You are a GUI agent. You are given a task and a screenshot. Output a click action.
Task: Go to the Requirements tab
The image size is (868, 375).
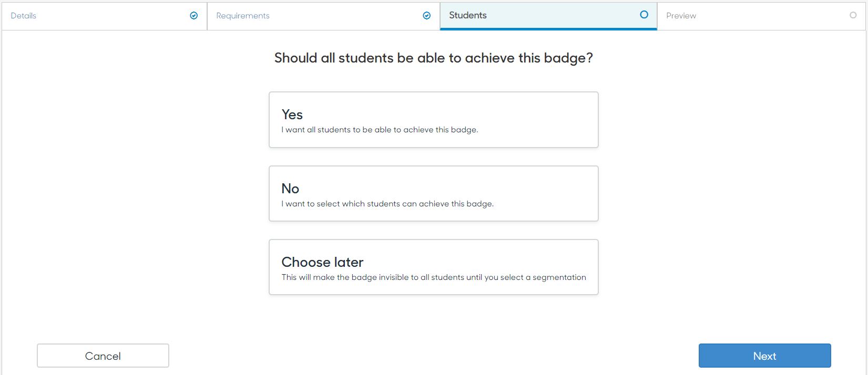(x=323, y=16)
